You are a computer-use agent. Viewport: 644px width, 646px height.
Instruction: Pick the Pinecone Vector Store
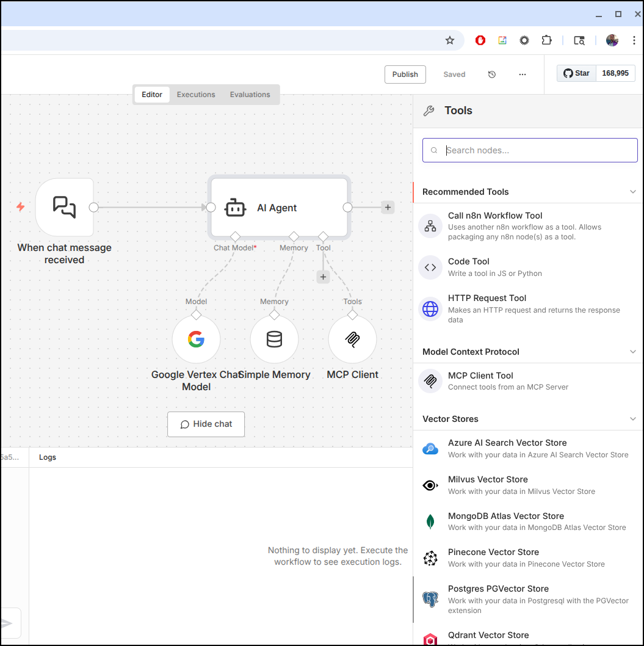[x=493, y=557]
